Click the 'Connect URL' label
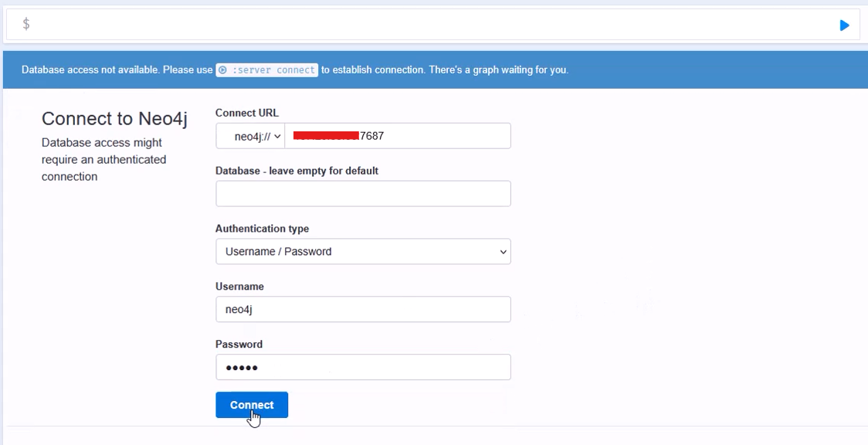 [247, 113]
